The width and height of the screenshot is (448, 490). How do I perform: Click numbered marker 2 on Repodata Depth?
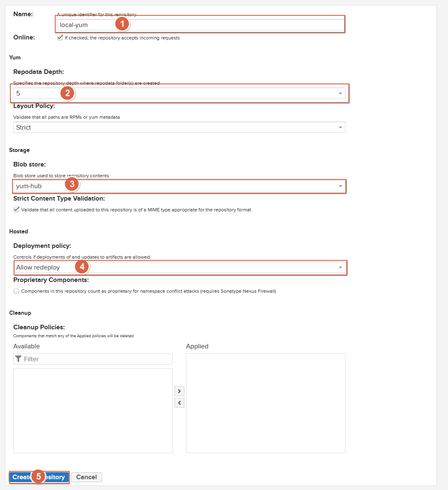[67, 93]
